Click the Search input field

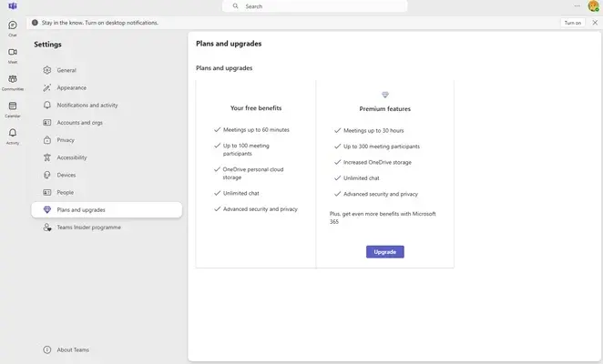click(x=314, y=6)
